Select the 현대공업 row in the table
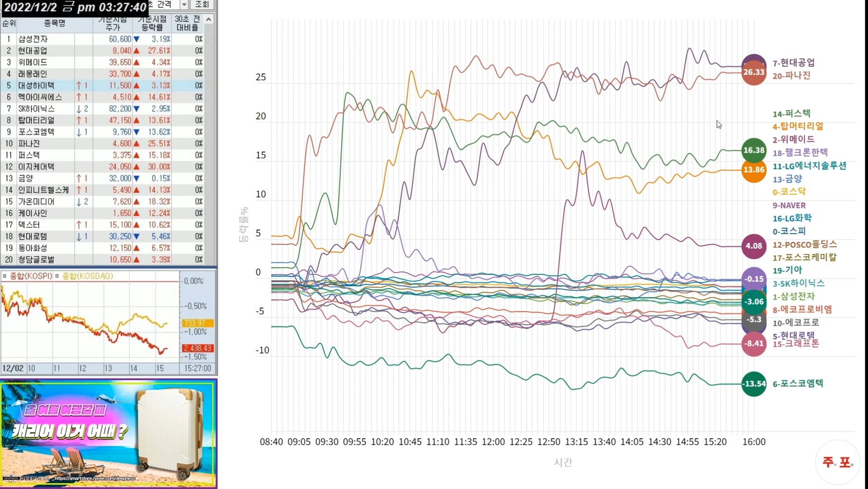 coord(102,51)
